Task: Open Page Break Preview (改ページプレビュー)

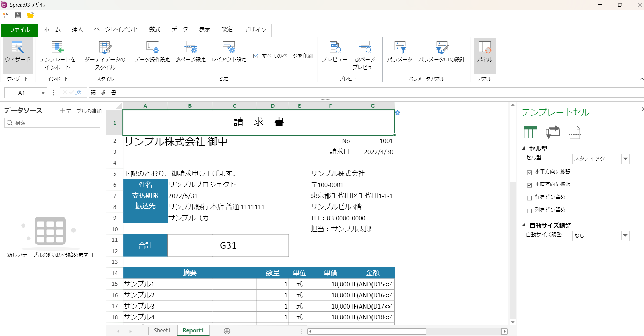Action: [x=365, y=55]
